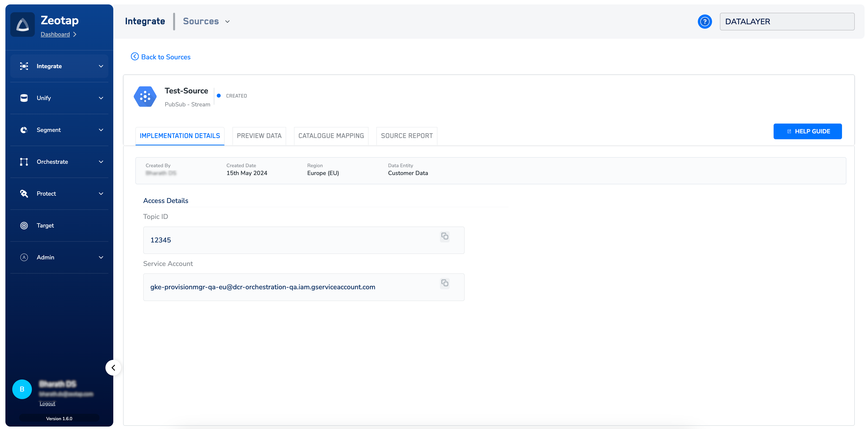Click the Zeotap logo icon
The width and height of the screenshot is (868, 429).
click(x=23, y=25)
